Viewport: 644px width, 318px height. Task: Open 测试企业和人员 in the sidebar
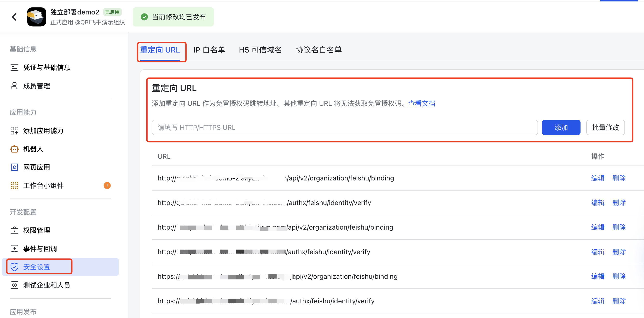(x=47, y=285)
